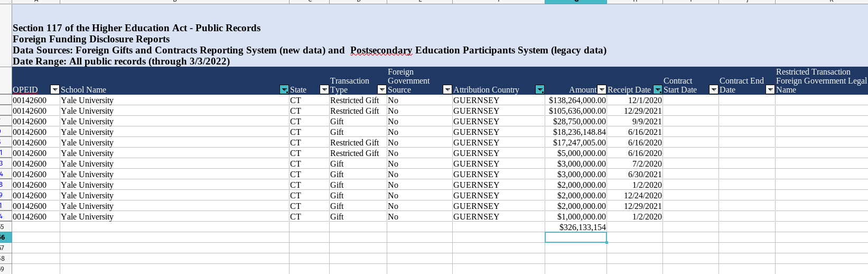868x274 pixels.
Task: Open the Contract End Date filter dropdown
Action: tap(770, 89)
